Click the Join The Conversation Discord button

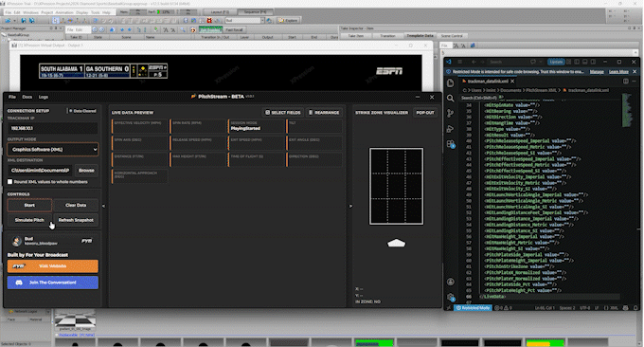pyautogui.click(x=53, y=283)
